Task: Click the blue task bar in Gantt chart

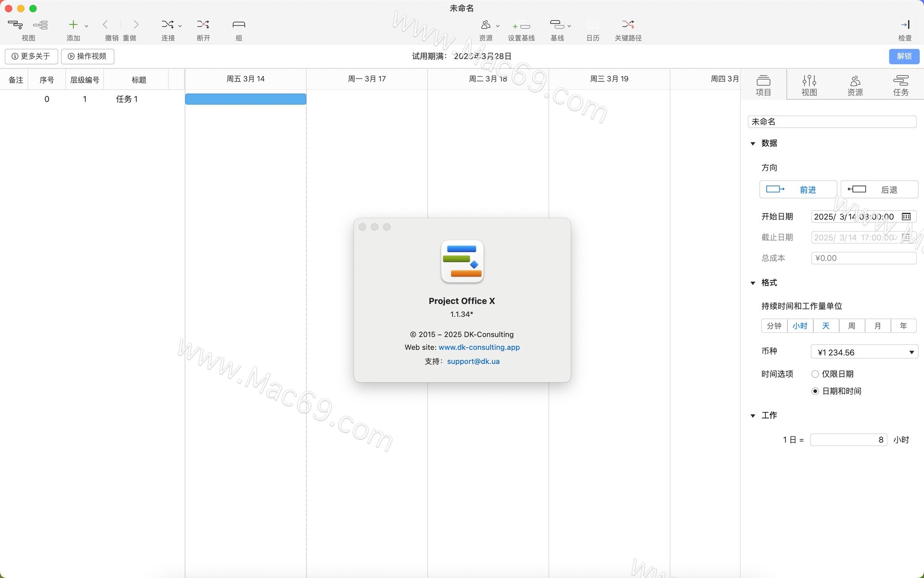Action: 245,99
